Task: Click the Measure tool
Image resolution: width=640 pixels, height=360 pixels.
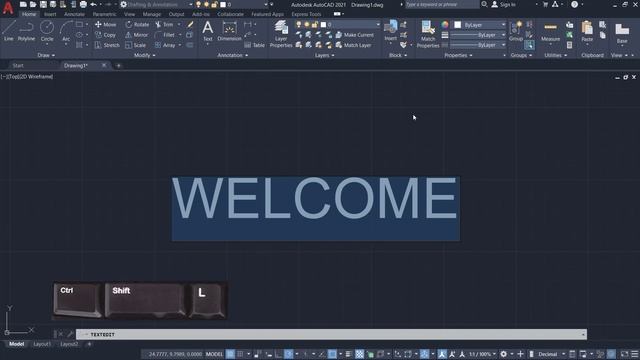Action: (550, 31)
